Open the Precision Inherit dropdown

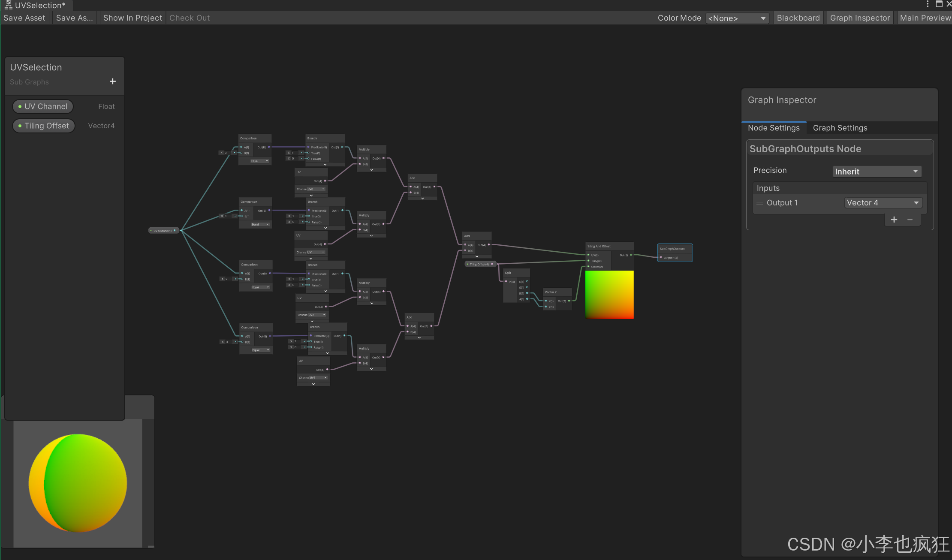(877, 171)
